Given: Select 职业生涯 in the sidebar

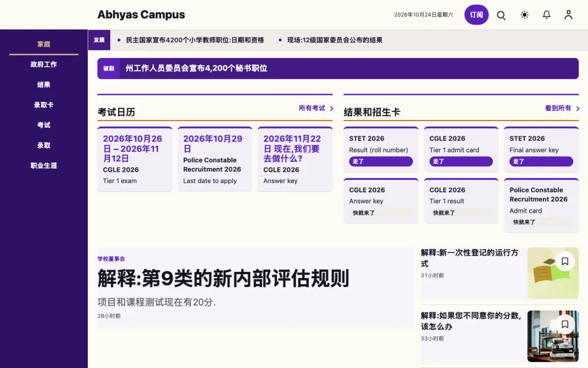Looking at the screenshot, I should pos(44,165).
